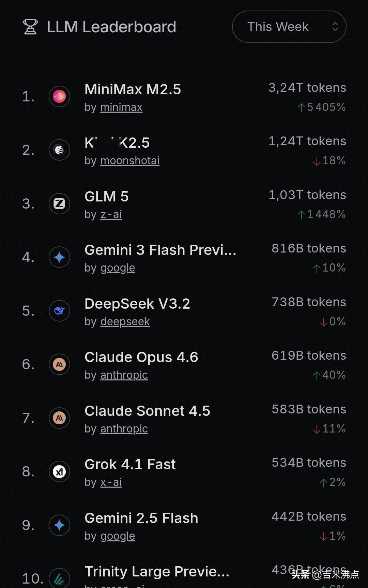
Task: Open Claude Sonnet 4.5 model entry
Action: click(x=147, y=411)
